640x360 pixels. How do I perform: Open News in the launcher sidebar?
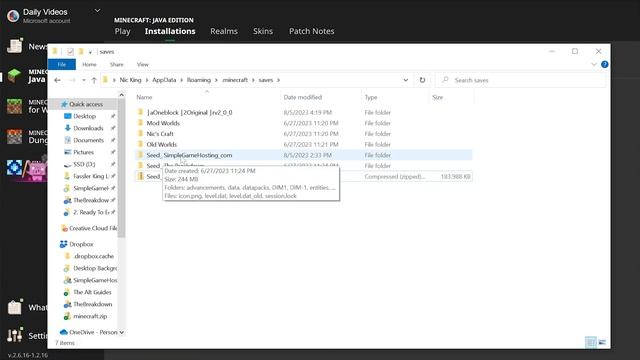click(x=27, y=46)
